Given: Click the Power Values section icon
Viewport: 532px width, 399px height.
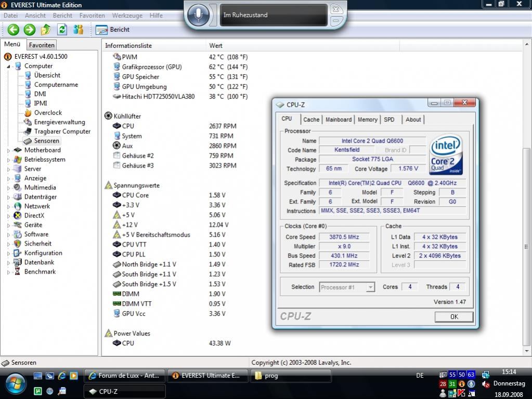Looking at the screenshot, I should click(x=108, y=333).
